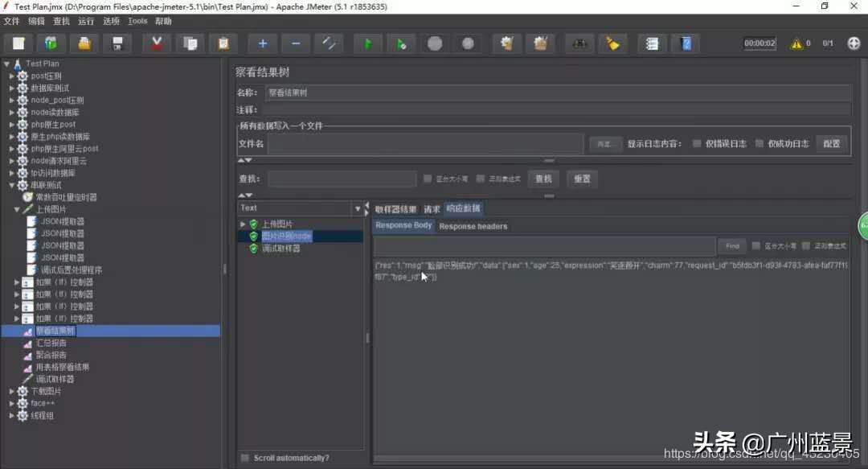This screenshot has width=868, height=469.
Task: Open the Text renderer dropdown
Action: [358, 208]
